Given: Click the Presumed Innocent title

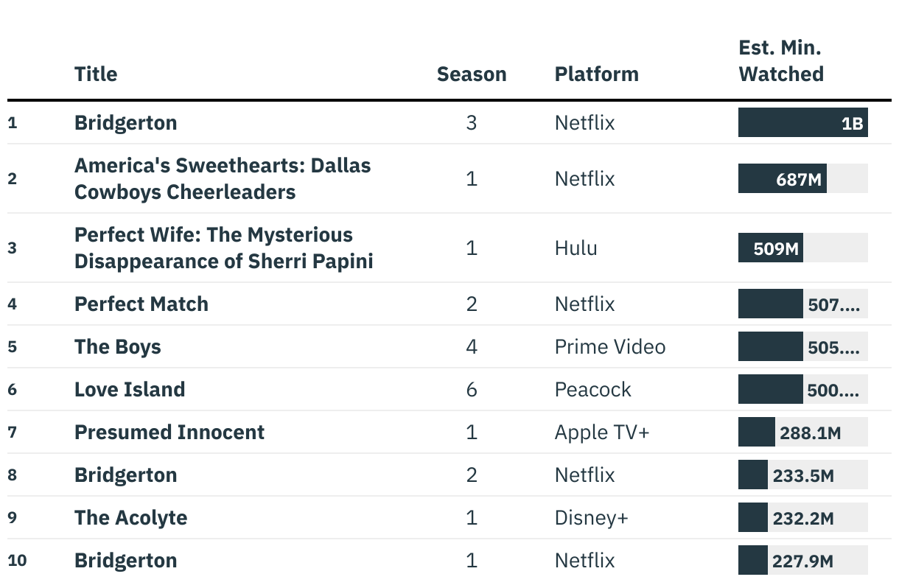Looking at the screenshot, I should (x=169, y=433).
